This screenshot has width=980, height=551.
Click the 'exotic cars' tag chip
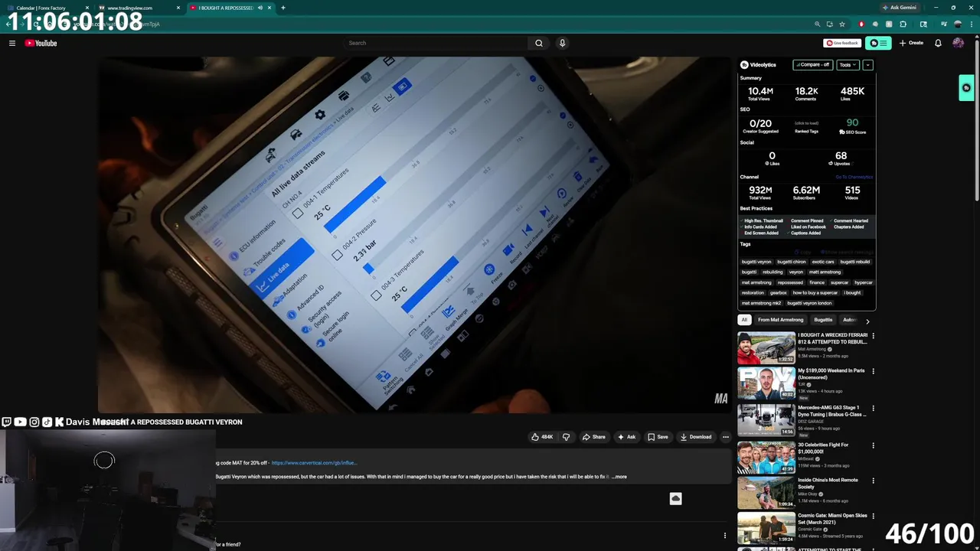[823, 262]
